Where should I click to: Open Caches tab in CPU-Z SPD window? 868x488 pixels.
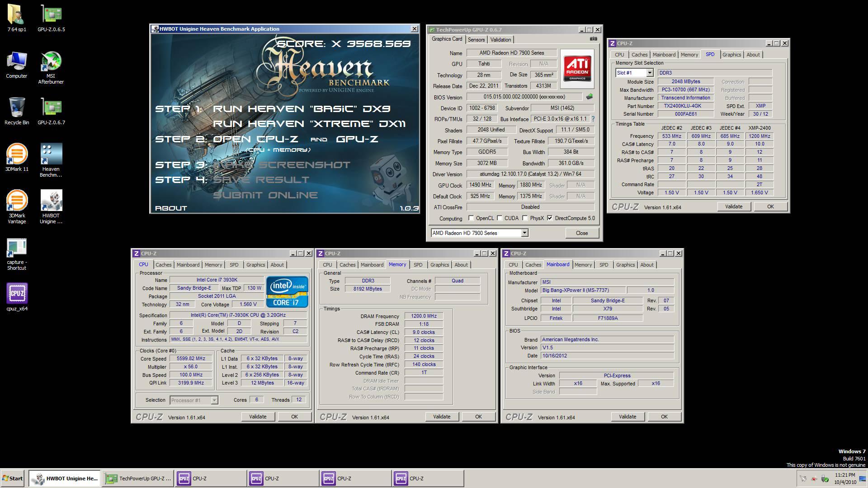(639, 55)
